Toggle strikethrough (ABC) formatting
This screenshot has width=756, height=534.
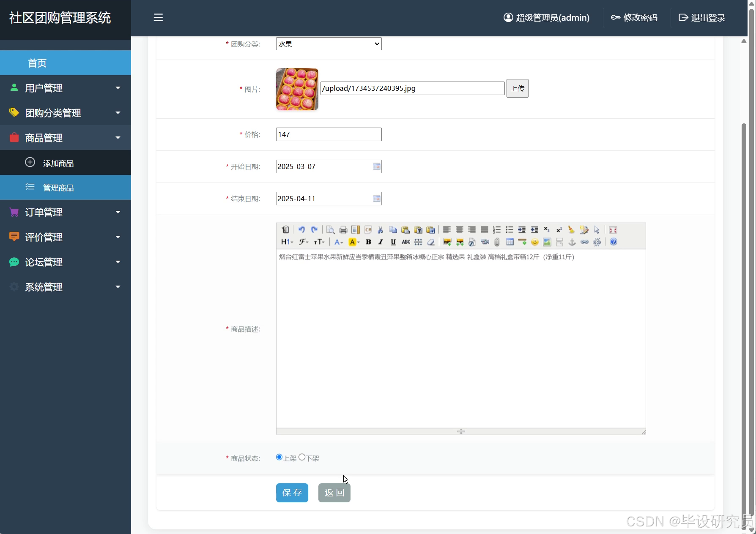click(x=406, y=242)
